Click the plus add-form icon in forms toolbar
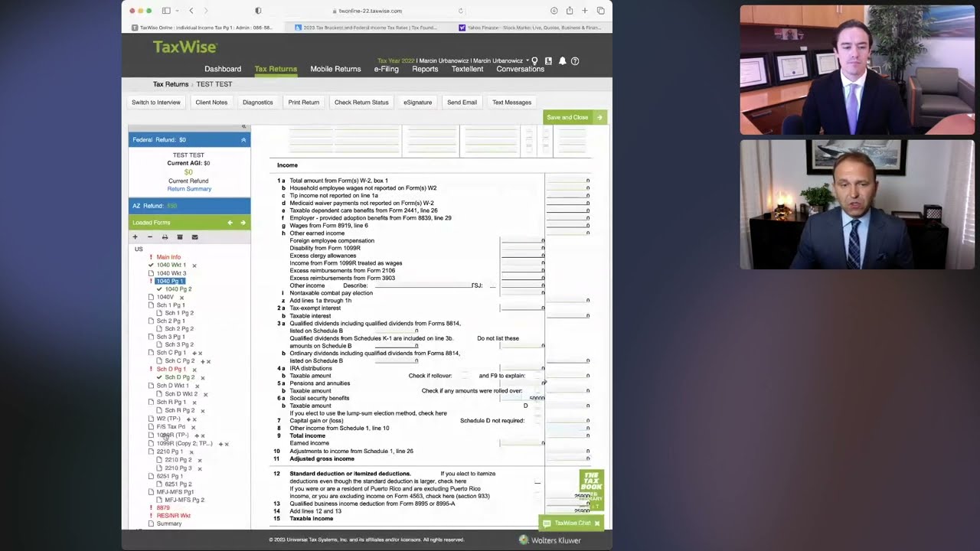This screenshot has height=551, width=980. click(x=135, y=237)
